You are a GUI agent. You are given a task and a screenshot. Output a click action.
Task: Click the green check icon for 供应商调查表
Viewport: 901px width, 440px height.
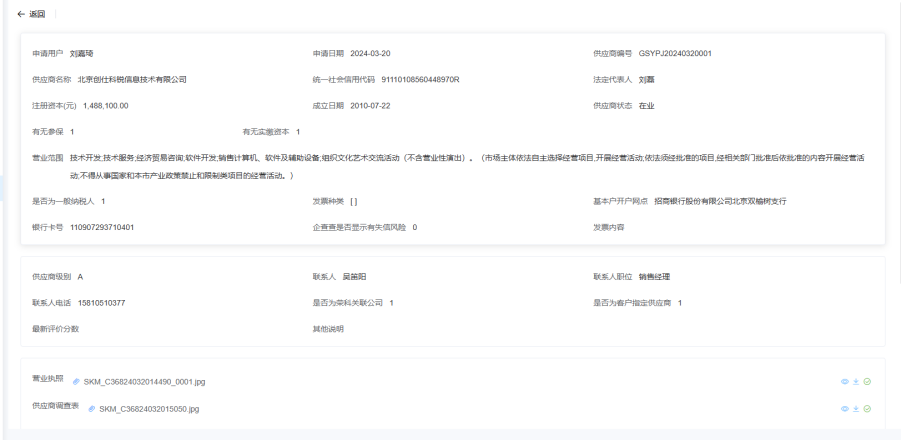click(867, 409)
